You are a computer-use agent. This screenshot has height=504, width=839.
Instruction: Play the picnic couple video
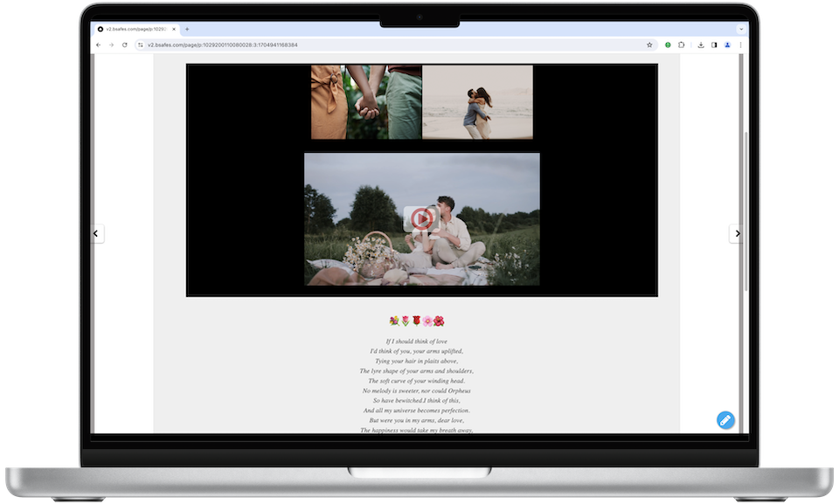[421, 218]
